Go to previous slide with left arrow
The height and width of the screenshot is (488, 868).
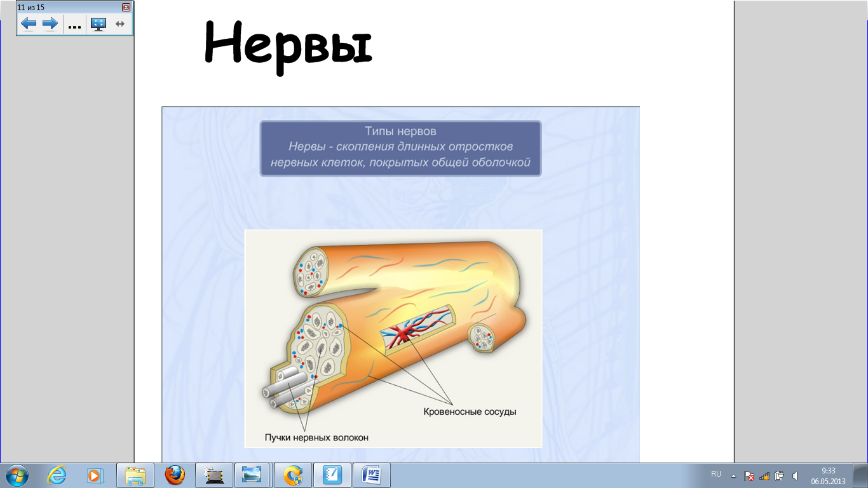pyautogui.click(x=29, y=24)
